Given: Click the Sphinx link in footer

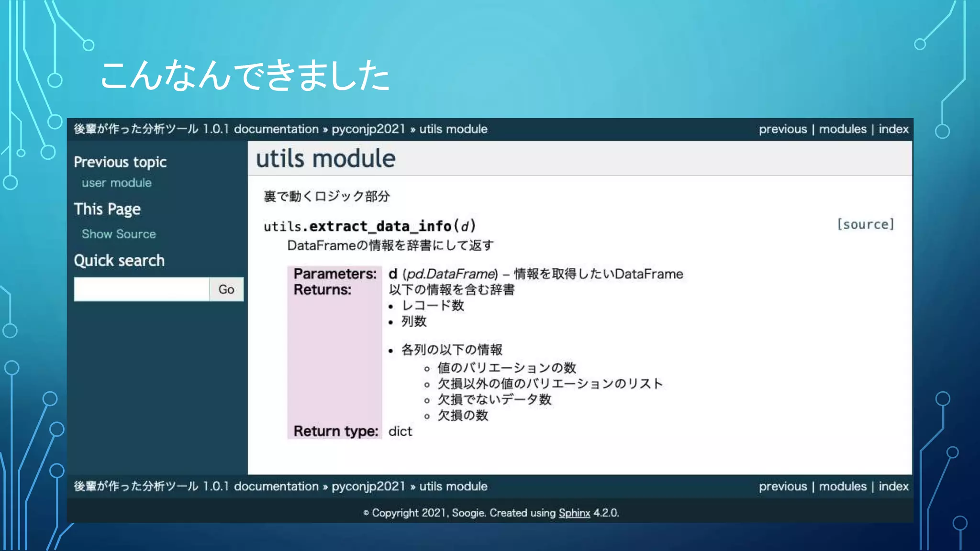Looking at the screenshot, I should pyautogui.click(x=574, y=513).
